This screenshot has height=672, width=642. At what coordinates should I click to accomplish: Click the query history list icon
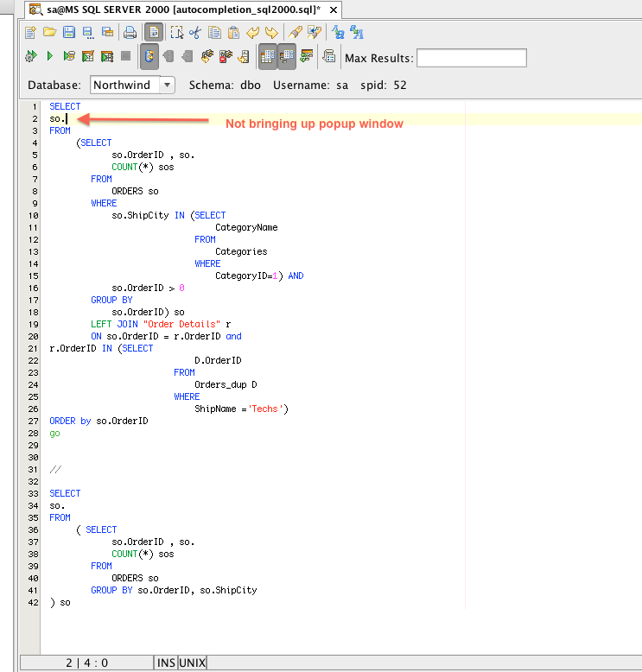pyautogui.click(x=329, y=56)
